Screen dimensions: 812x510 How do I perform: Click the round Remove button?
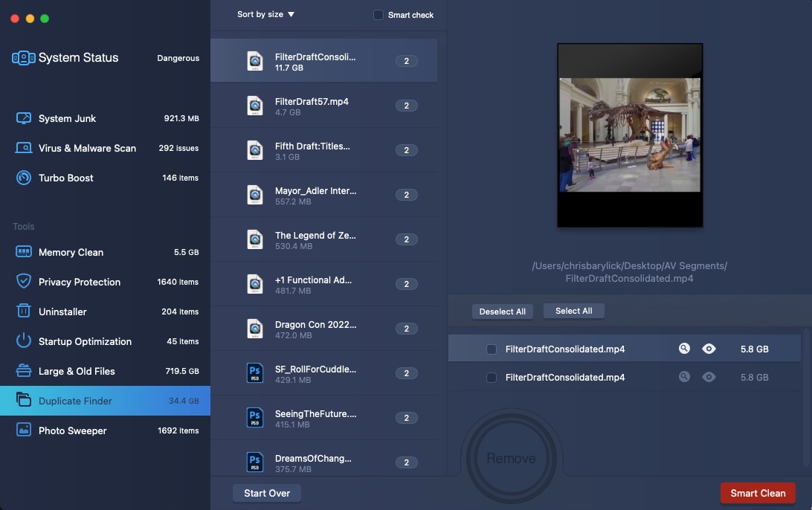[511, 458]
